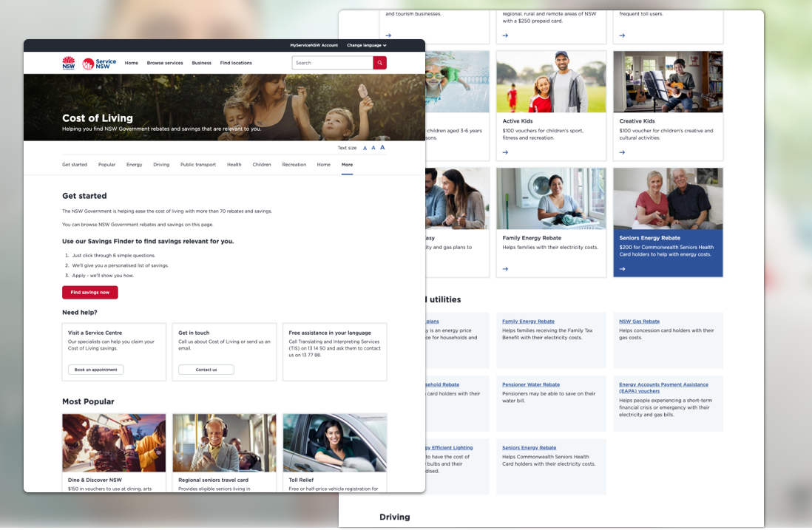
Task: Click the arrow on the Family Energy Rebate card
Action: point(505,269)
